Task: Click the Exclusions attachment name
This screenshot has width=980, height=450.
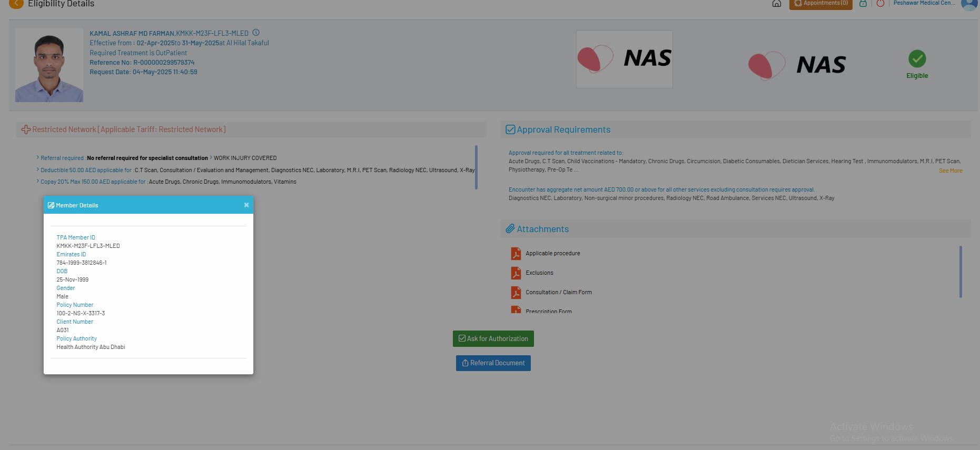Action: pyautogui.click(x=539, y=273)
